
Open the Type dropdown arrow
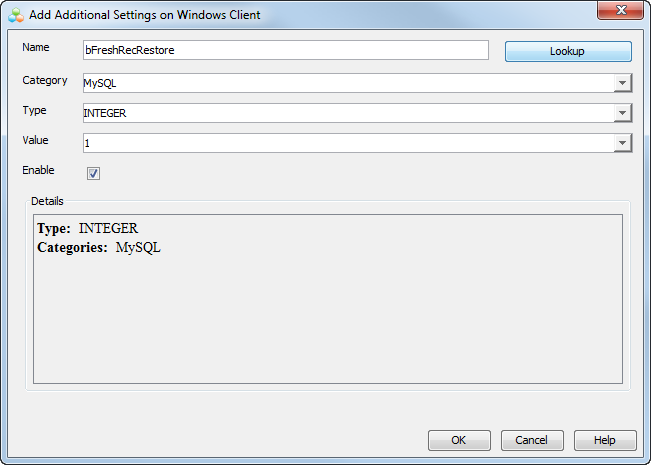tap(622, 114)
